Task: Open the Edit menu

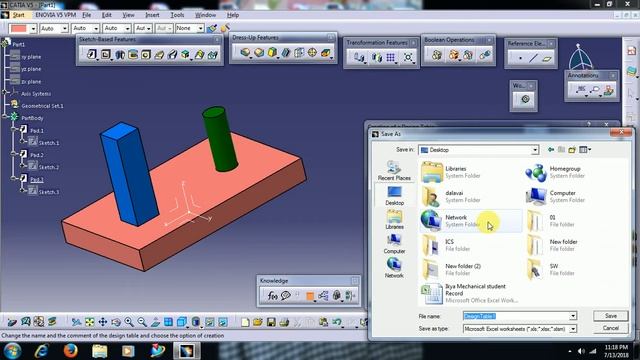Action: tap(107, 15)
